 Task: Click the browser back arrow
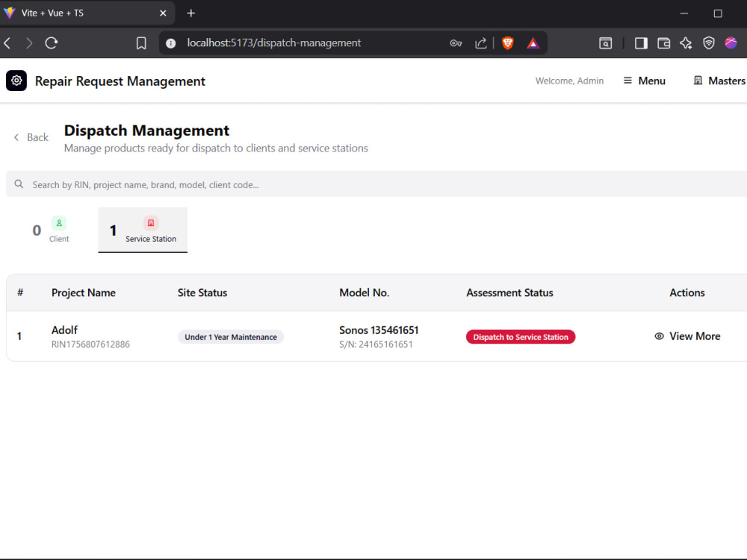(x=7, y=43)
